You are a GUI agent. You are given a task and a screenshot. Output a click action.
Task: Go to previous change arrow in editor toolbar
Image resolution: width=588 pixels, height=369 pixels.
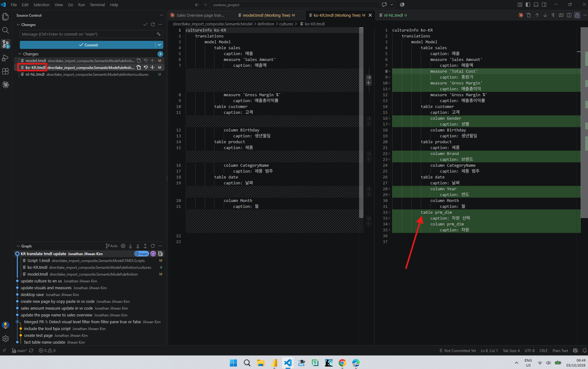tap(537, 15)
